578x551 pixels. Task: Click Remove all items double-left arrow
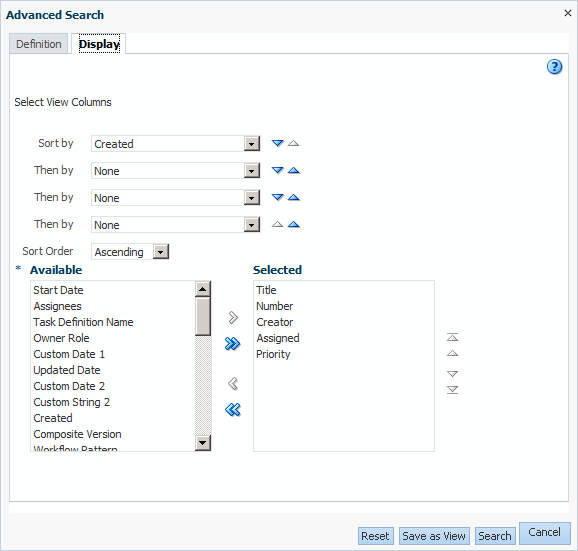233,409
